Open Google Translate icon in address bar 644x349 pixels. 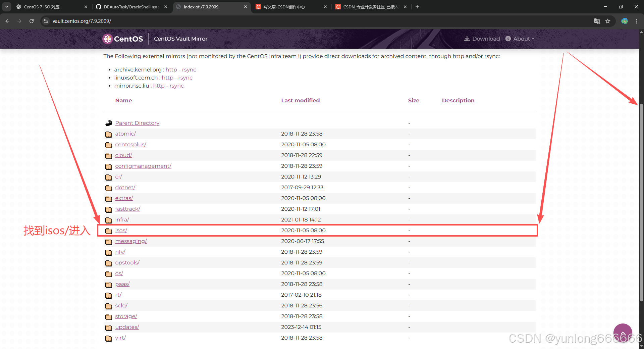pos(597,21)
